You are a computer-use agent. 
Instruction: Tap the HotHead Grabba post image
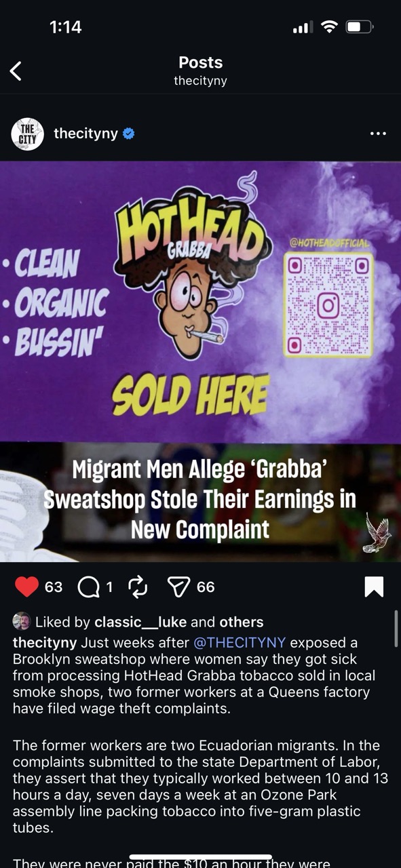click(200, 361)
